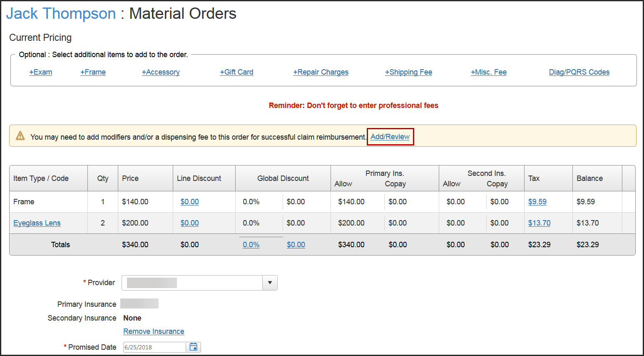Open the patient Jack Thompson profile
Screen dimensions: 644x356
coord(61,13)
